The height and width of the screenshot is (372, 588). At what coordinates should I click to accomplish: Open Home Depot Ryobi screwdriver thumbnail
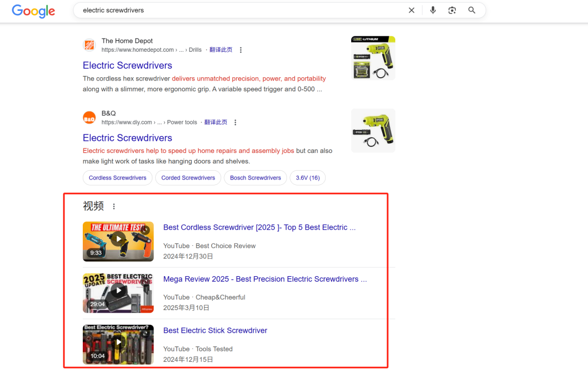pos(373,58)
